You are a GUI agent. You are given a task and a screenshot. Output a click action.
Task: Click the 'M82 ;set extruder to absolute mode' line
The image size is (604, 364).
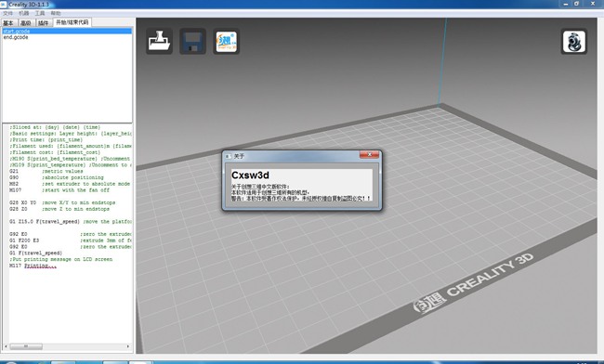point(70,184)
